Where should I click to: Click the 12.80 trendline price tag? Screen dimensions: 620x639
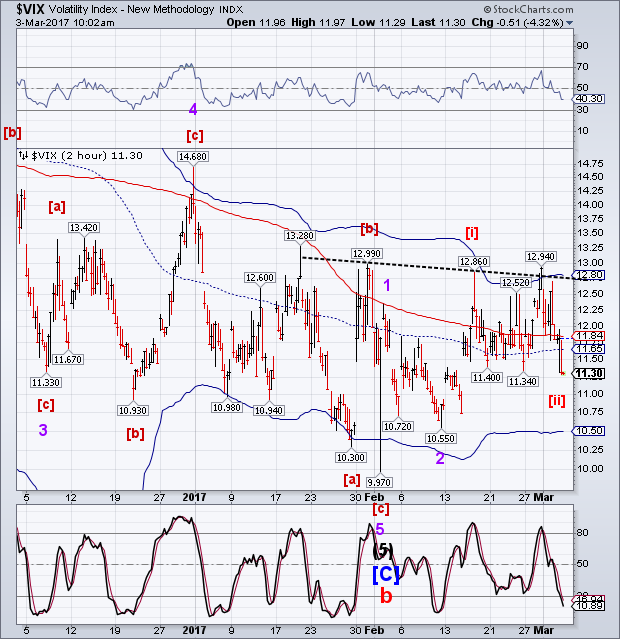click(590, 275)
